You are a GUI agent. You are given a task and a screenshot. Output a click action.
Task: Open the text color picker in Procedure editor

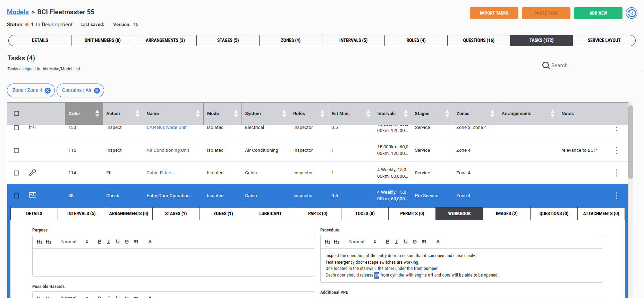click(438, 242)
